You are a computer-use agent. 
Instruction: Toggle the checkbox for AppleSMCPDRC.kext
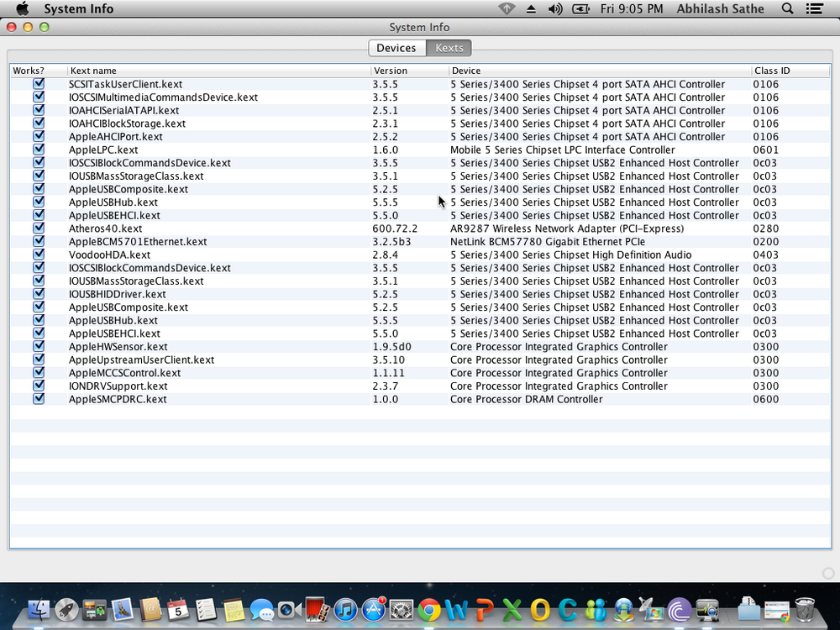pos(39,399)
